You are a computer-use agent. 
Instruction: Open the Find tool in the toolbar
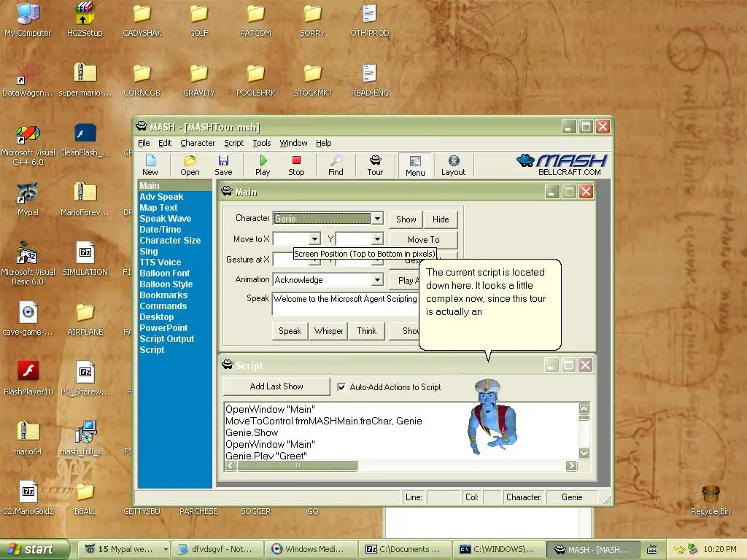tap(336, 166)
